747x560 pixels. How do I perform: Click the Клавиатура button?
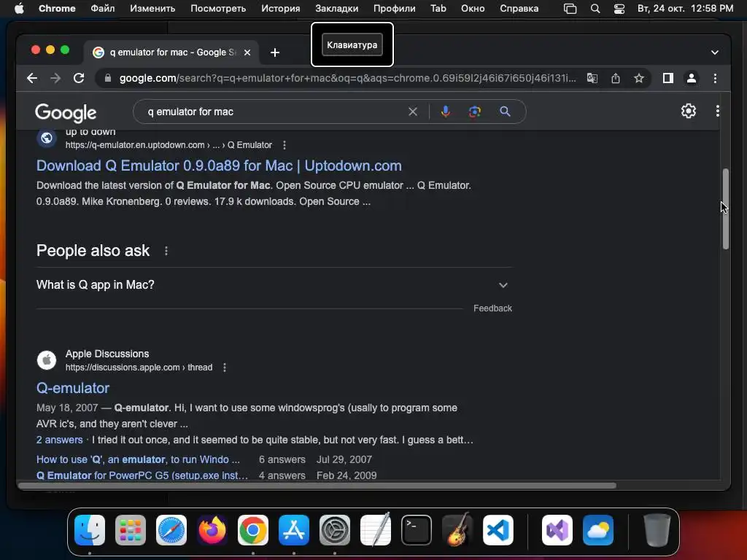(x=352, y=44)
